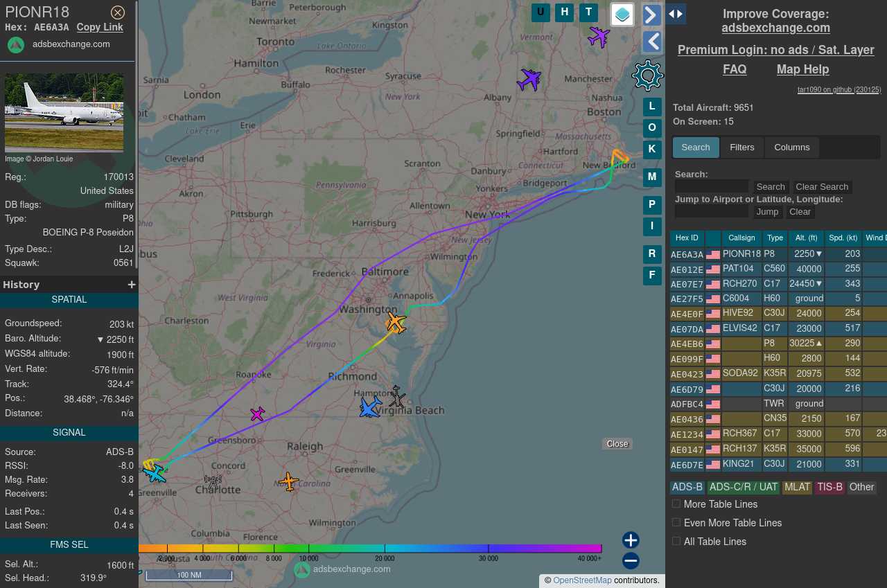887x588 pixels.
Task: Open the Map Help link
Action: click(x=802, y=69)
